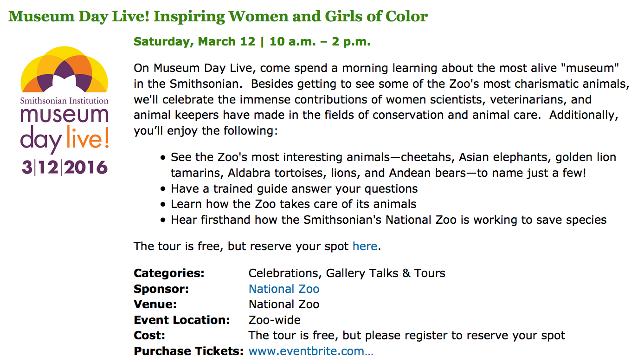Viewport: 644px width, 363px height.
Task: Click the bullet listing the Zoo's most interesting animals
Action: (393, 165)
